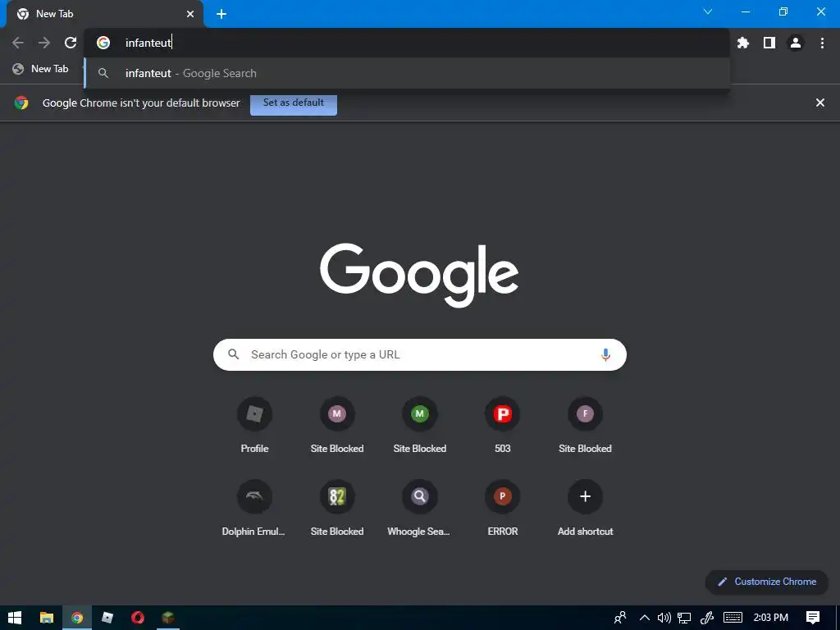
Task: Click the 2:03 PM clock
Action: (x=771, y=618)
